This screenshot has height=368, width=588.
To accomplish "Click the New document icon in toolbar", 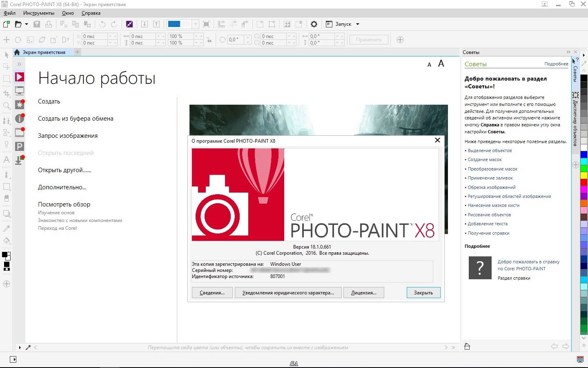I will 6,24.
